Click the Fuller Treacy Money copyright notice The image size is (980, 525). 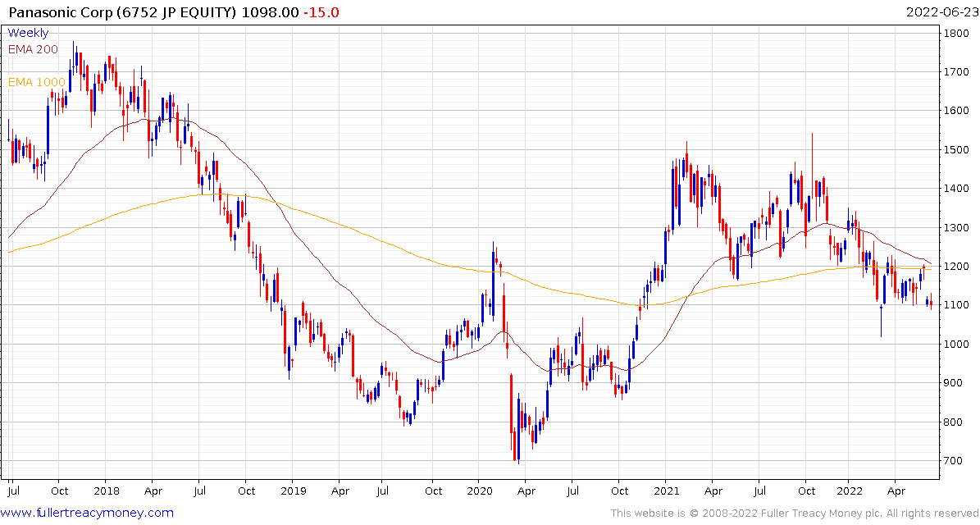click(795, 514)
